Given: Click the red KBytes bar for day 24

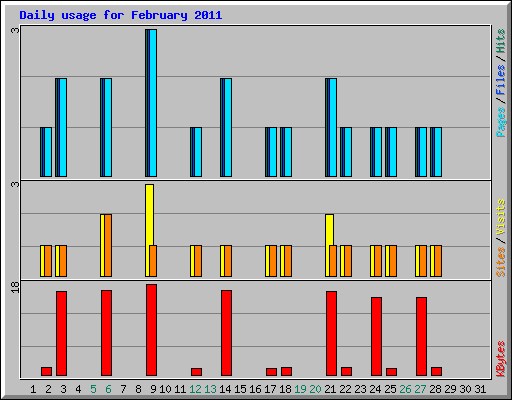Looking at the screenshot, I should [376, 336].
